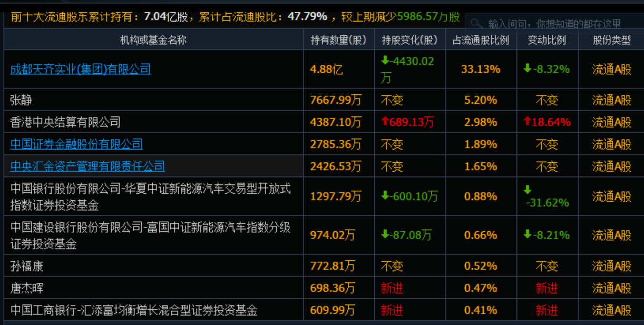Click column header 占流通股比例
Screen dimensions: 644x325
click(x=481, y=40)
